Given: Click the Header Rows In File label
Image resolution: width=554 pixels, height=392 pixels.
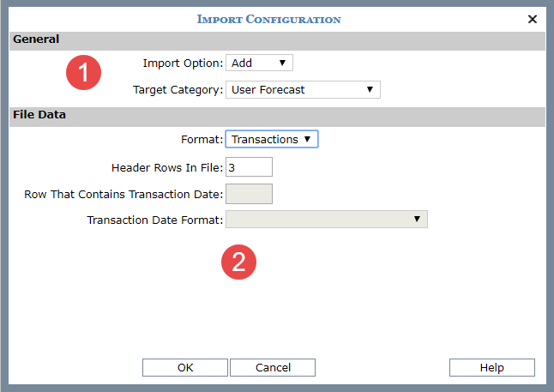Looking at the screenshot, I should coord(166,167).
